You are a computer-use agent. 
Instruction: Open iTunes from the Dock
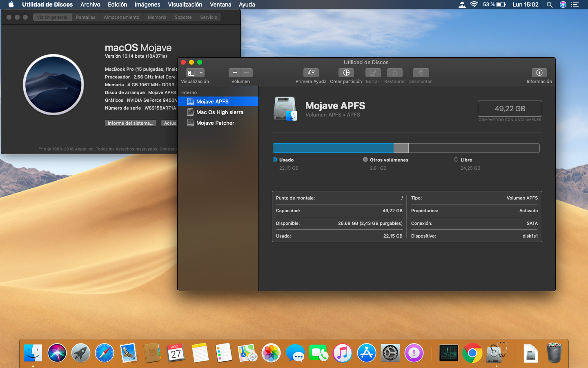pyautogui.click(x=343, y=353)
